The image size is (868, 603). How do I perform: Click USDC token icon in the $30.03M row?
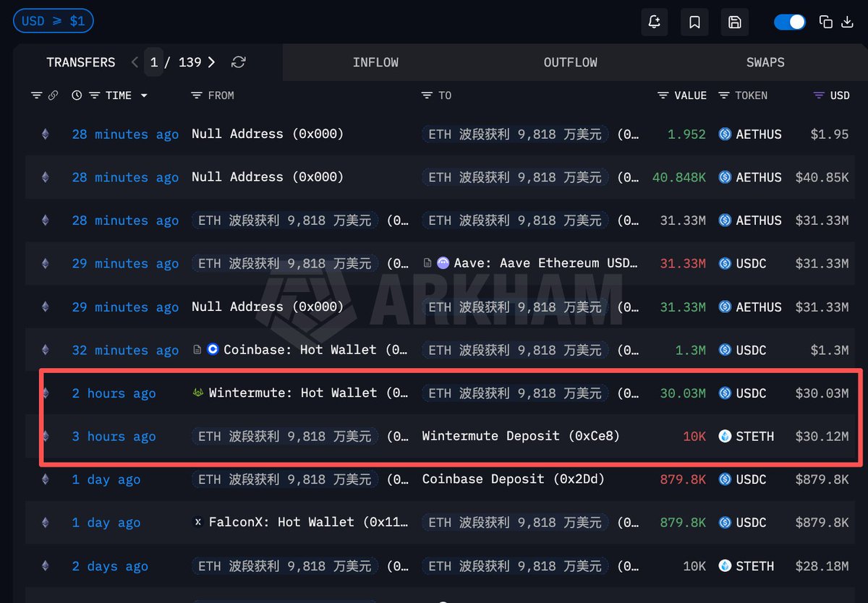coord(725,393)
